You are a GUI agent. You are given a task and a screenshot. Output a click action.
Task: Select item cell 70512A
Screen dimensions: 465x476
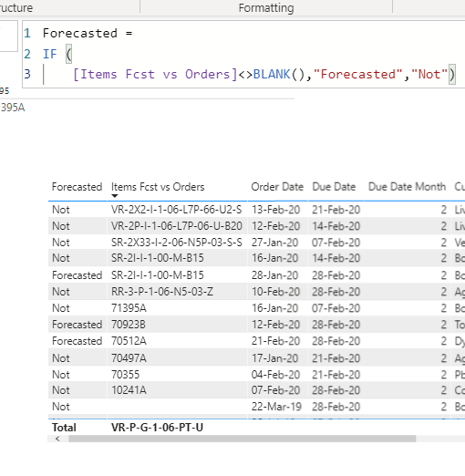click(129, 341)
